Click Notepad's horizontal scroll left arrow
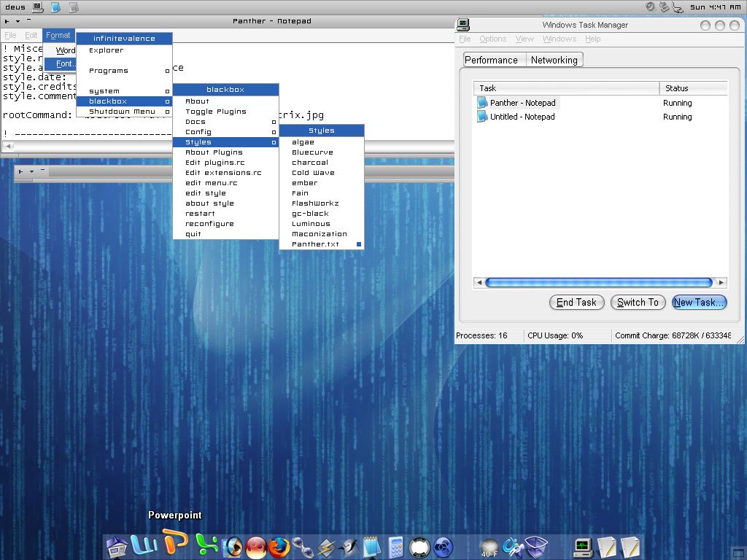 click(8, 146)
